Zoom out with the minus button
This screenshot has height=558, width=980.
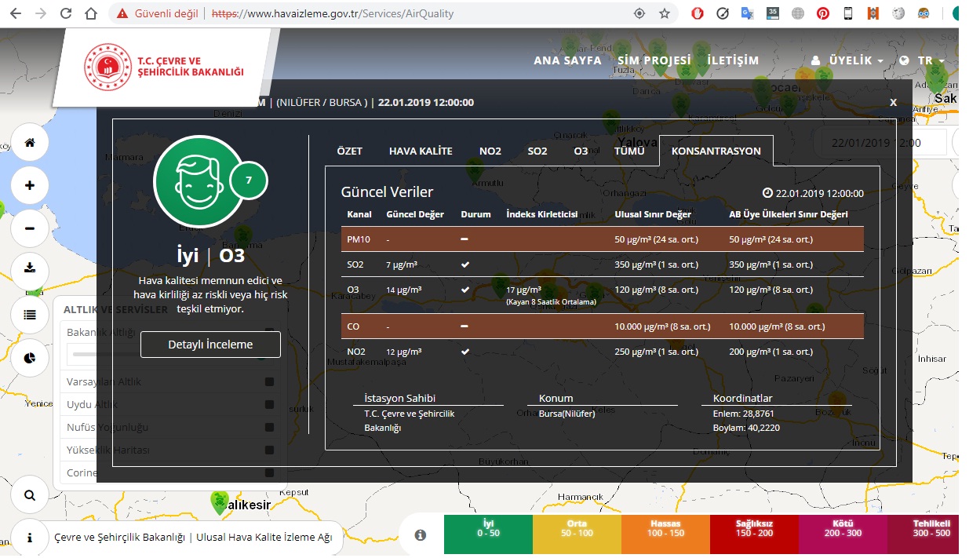pos(30,229)
